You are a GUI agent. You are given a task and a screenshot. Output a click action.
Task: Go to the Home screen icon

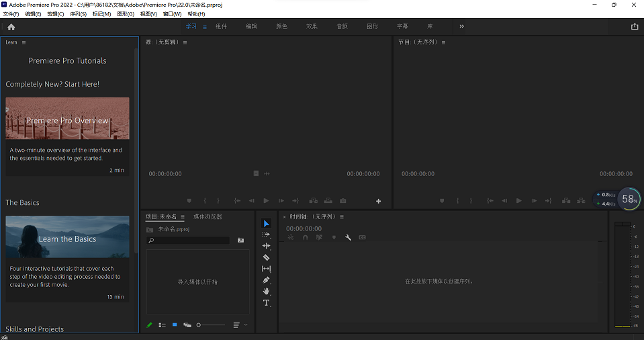pyautogui.click(x=11, y=27)
